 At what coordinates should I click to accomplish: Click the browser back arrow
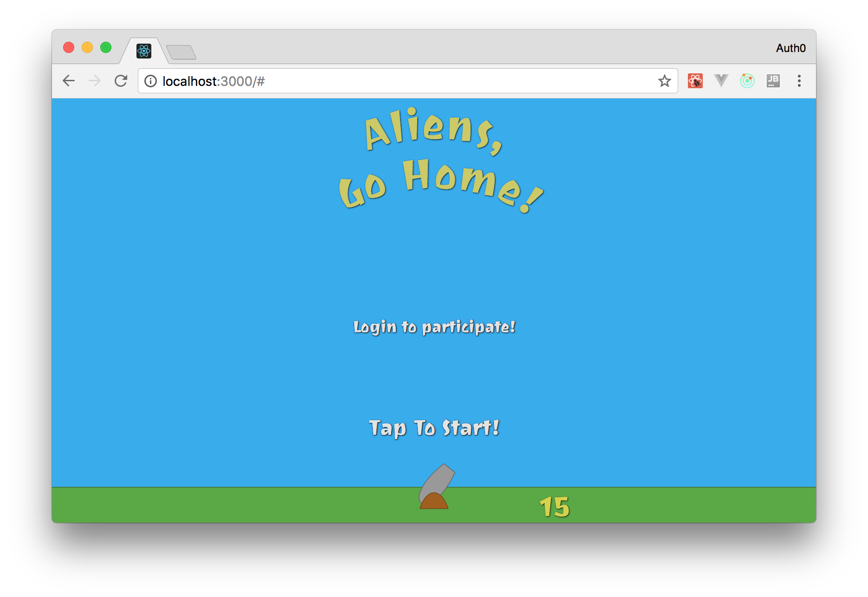point(69,81)
